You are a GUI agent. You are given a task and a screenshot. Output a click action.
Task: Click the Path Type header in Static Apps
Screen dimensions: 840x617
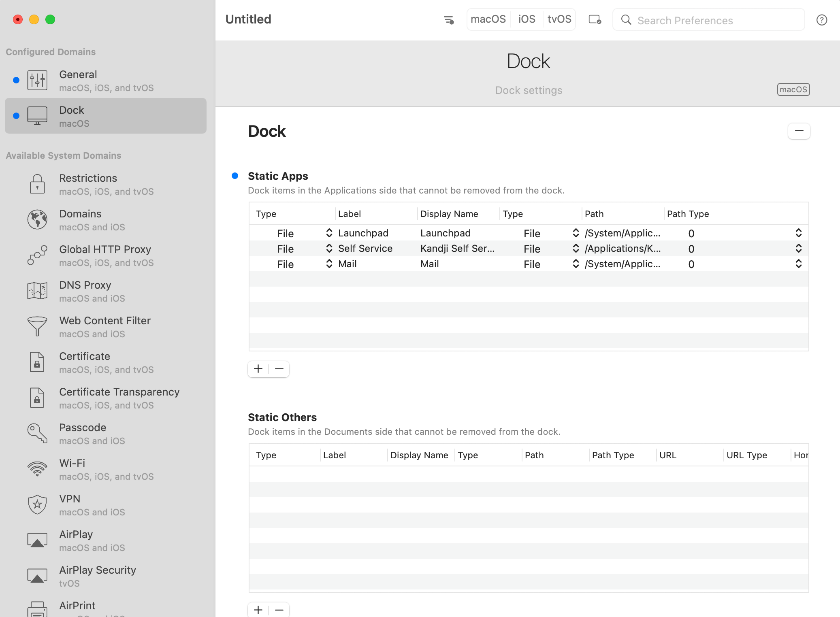tap(688, 214)
